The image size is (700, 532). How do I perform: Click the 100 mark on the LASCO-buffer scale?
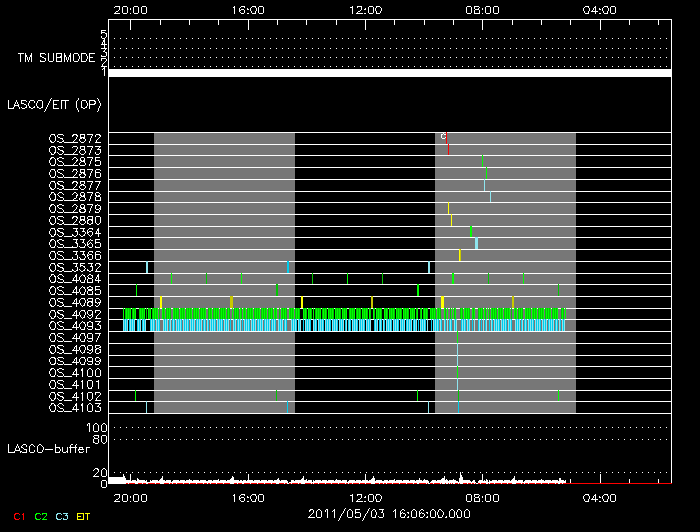[x=100, y=428]
